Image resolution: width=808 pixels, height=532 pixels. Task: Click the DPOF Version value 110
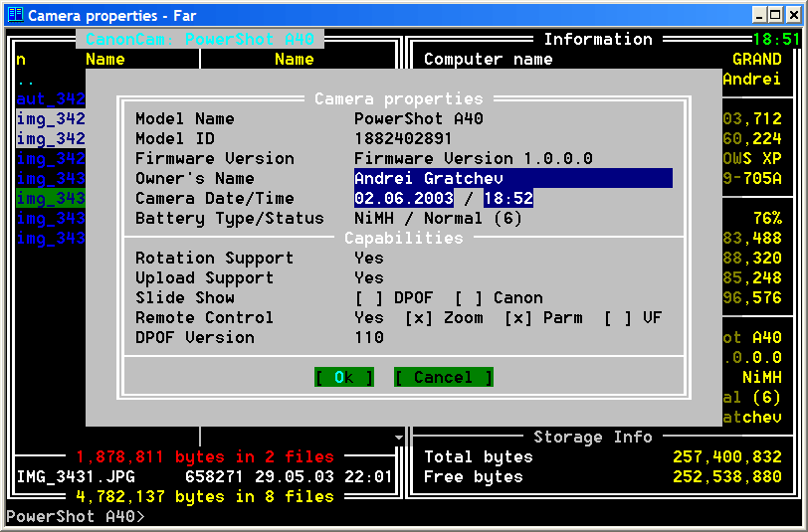click(x=369, y=338)
